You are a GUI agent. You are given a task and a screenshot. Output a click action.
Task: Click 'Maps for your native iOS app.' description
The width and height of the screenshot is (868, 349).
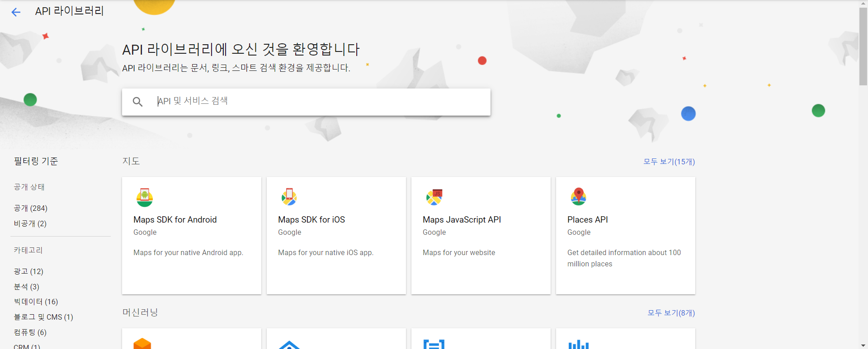pos(325,253)
